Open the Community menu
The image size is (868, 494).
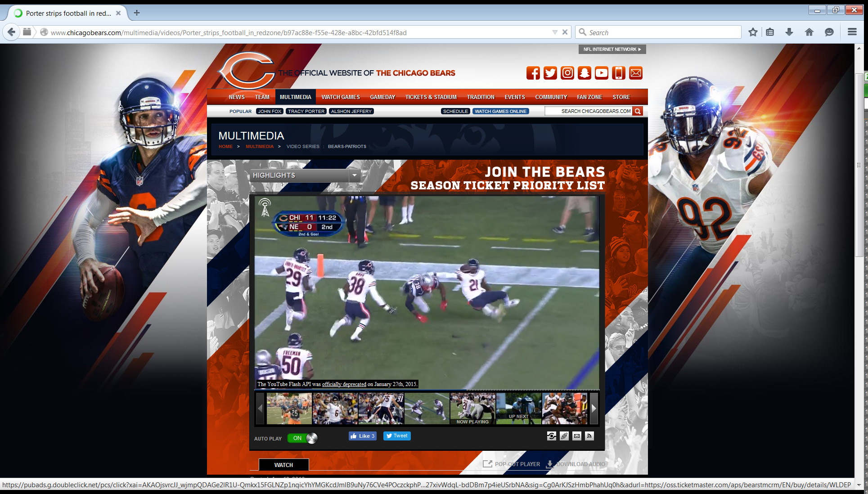click(x=551, y=97)
